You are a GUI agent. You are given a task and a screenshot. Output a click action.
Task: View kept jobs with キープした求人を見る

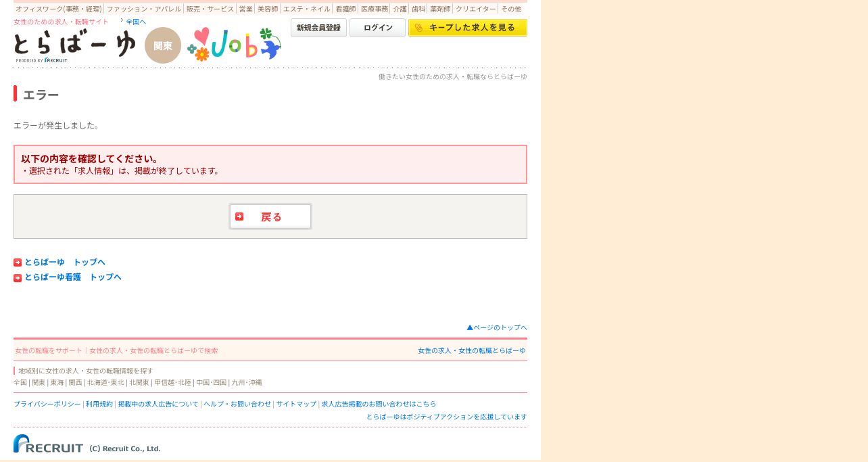468,28
